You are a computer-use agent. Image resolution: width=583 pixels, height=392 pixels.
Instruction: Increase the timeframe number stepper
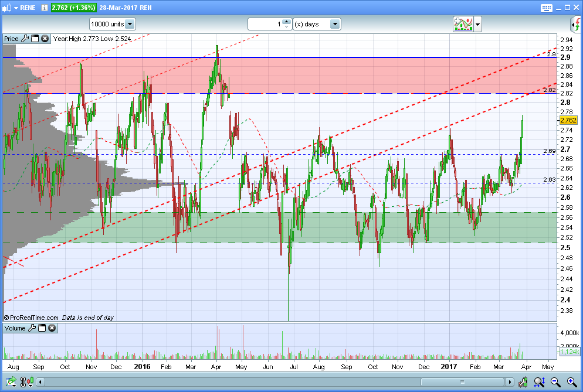(x=286, y=22)
